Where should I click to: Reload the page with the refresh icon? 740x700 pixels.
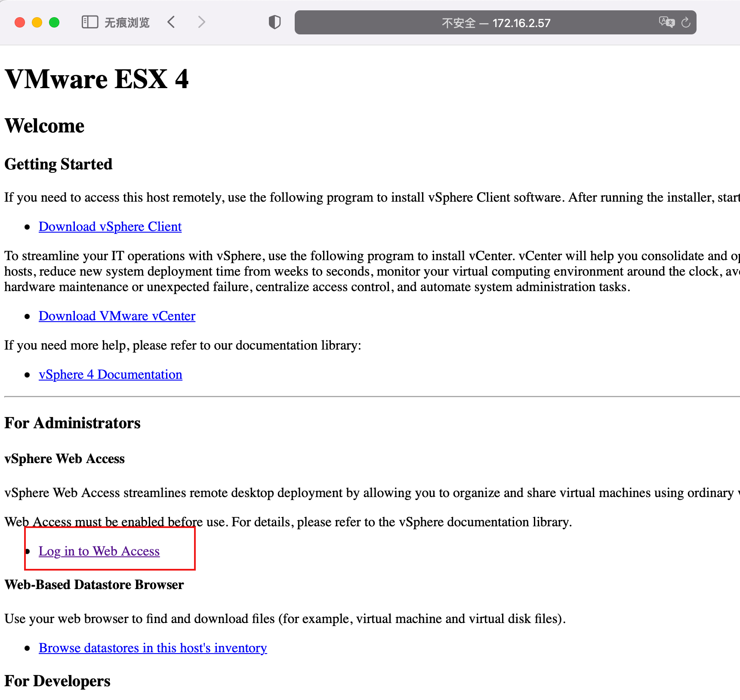pyautogui.click(x=686, y=22)
